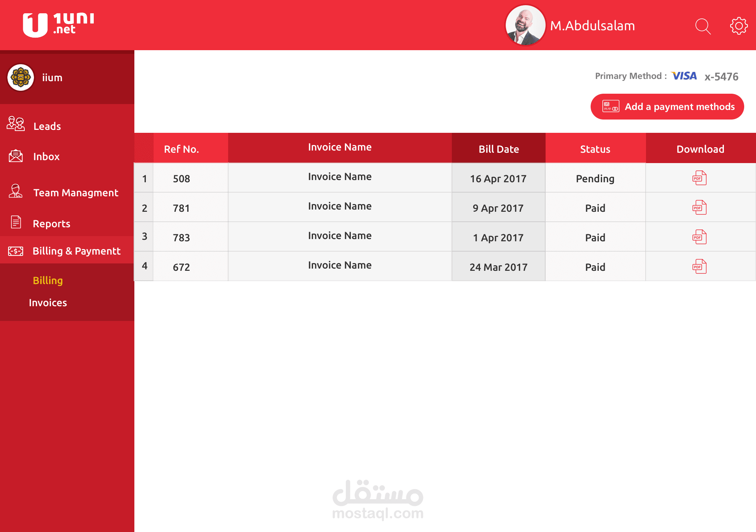Click the Leads people icon in sidebar

(x=16, y=124)
